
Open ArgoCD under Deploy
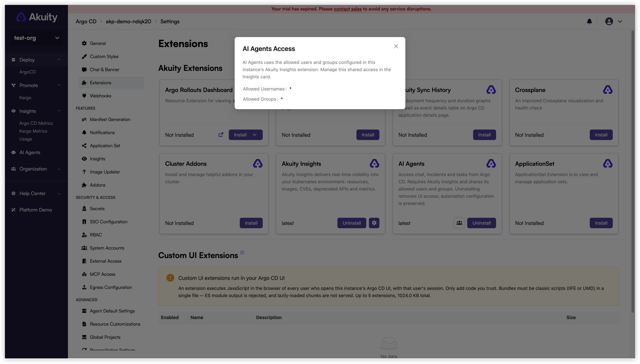coord(28,72)
